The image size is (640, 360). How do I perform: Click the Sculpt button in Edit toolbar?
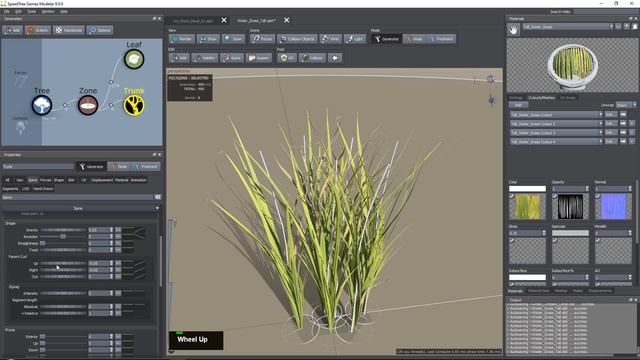pyautogui.click(x=259, y=58)
